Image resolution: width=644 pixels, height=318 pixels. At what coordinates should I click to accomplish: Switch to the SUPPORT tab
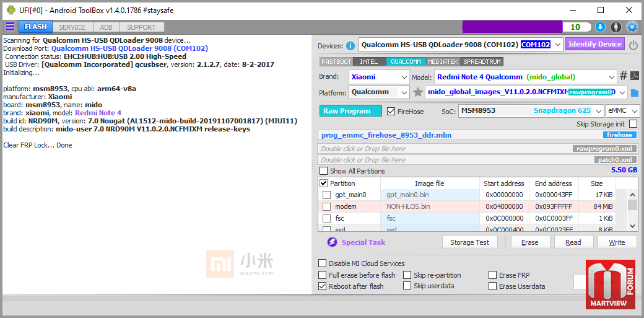(x=141, y=27)
